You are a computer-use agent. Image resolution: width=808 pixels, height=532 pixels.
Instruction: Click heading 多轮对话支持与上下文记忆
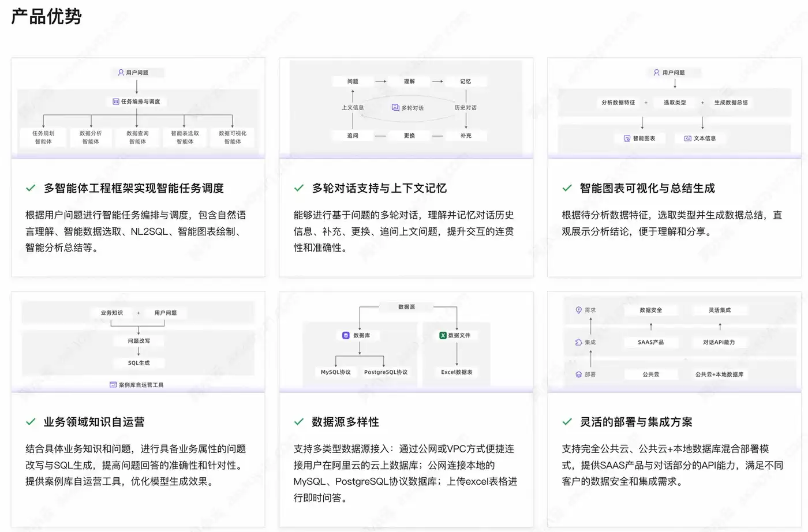379,188
